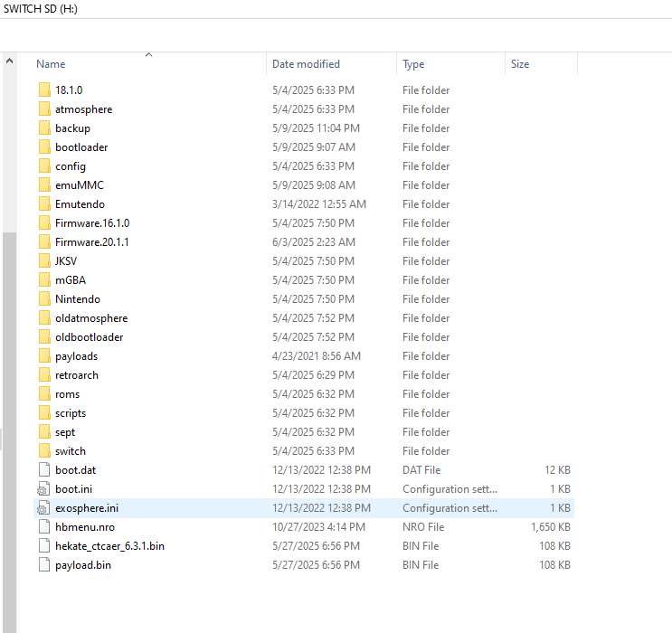This screenshot has width=672, height=633.
Task: Click the SWITCH SD (H:) title
Action: 41,8
